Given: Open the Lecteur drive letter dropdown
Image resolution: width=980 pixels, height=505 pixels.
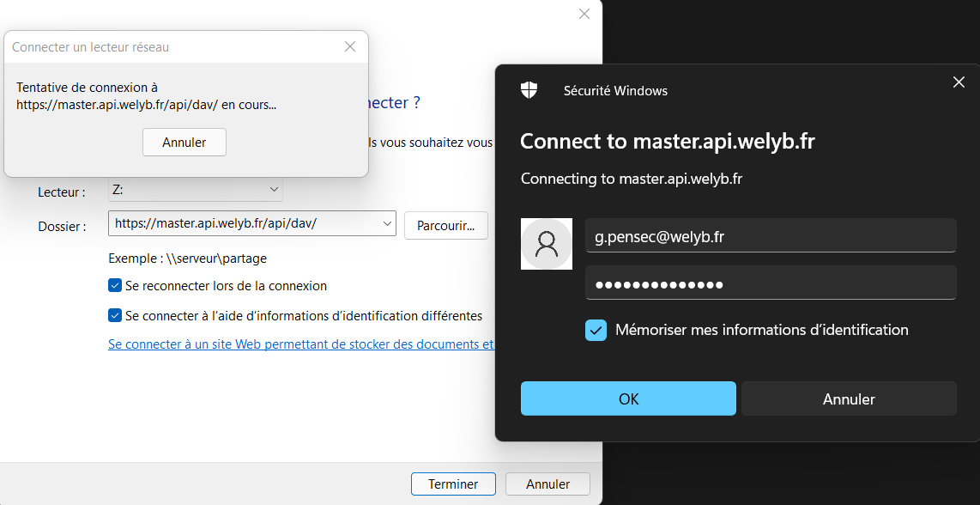Looking at the screenshot, I should pos(273,190).
